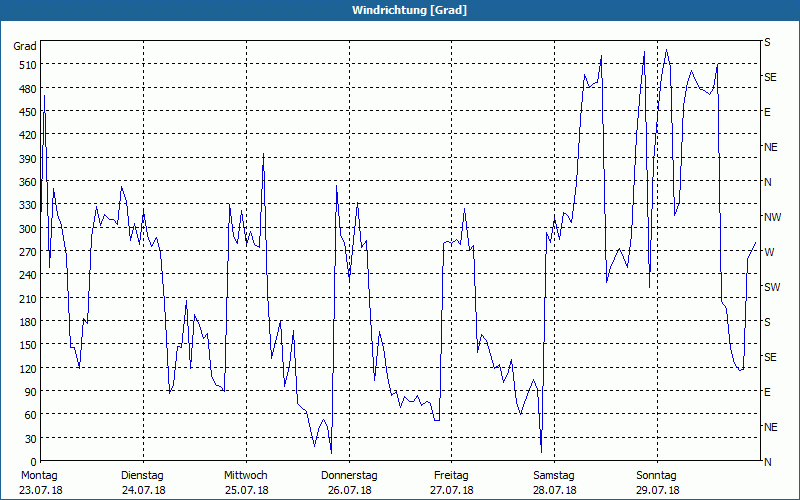Image resolution: width=800 pixels, height=500 pixels.
Task: Pick the 'Donnerstag' day label
Action: coord(349,476)
